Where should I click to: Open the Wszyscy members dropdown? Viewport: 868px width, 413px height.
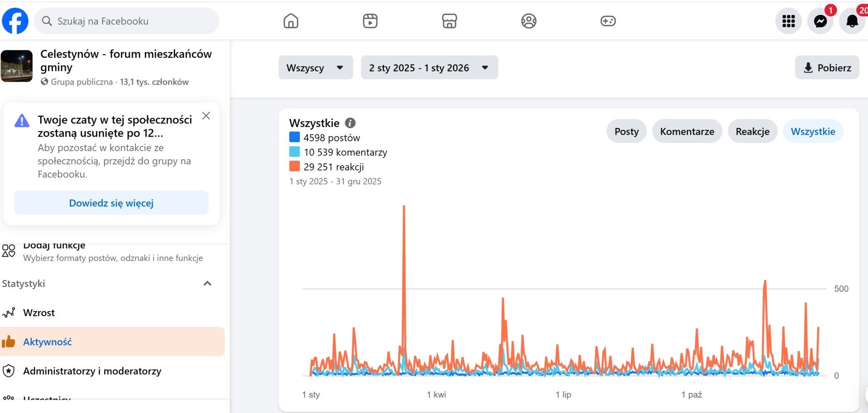315,67
